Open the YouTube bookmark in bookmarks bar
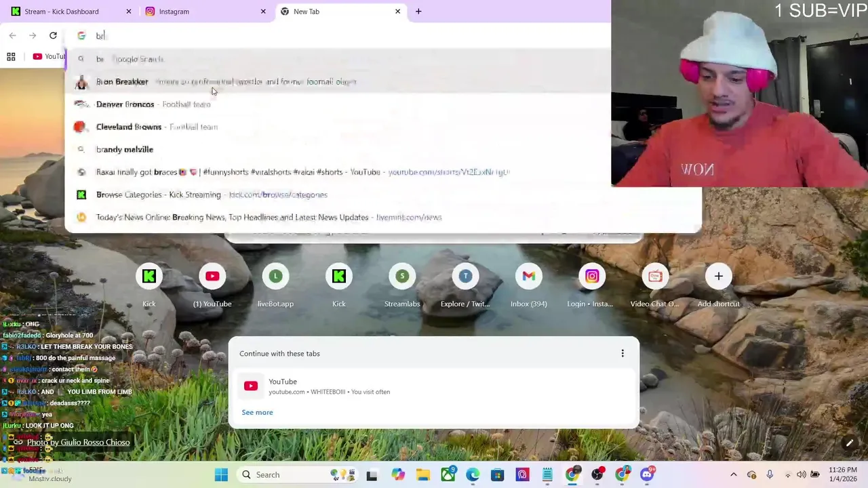This screenshot has width=868, height=488. 49,56
